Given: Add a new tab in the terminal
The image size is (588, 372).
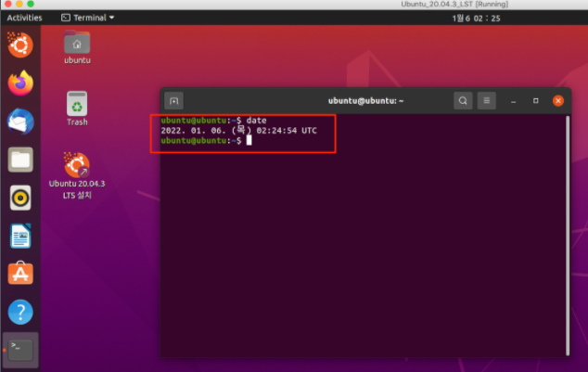Looking at the screenshot, I should coord(174,101).
